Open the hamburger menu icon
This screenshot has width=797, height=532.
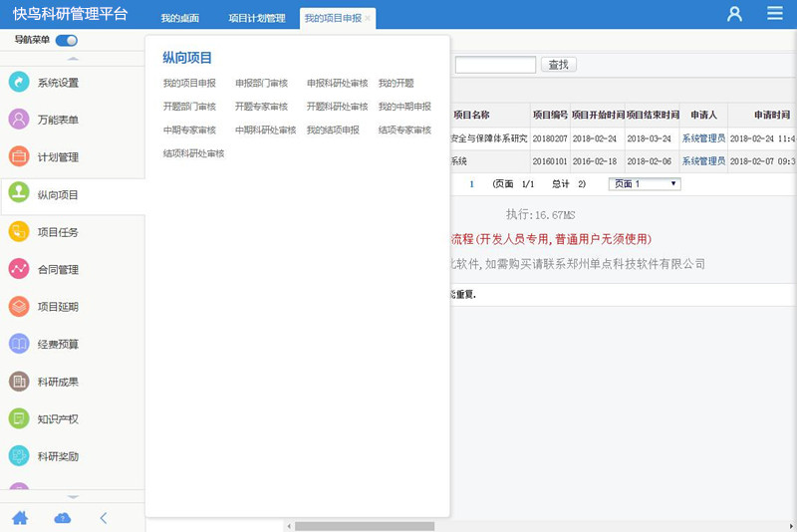click(x=775, y=13)
